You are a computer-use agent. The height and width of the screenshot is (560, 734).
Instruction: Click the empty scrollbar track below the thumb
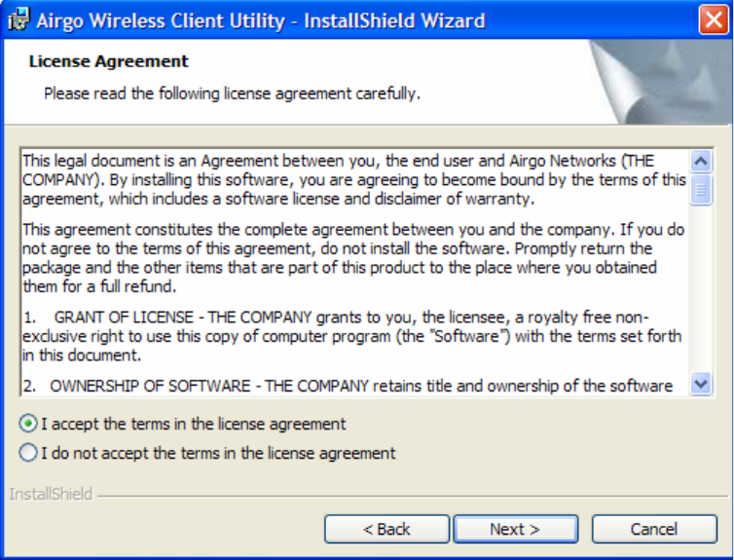coord(701,292)
